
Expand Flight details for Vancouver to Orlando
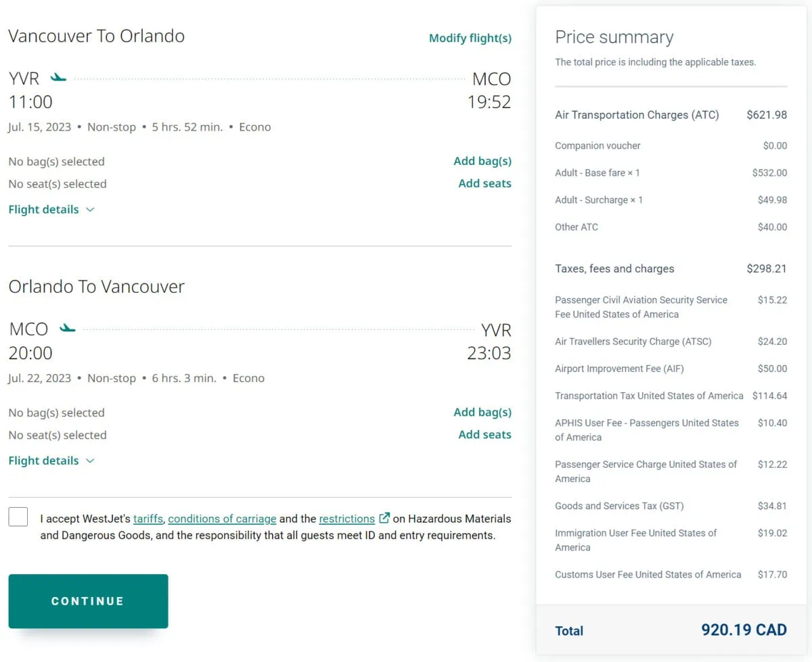point(44,210)
